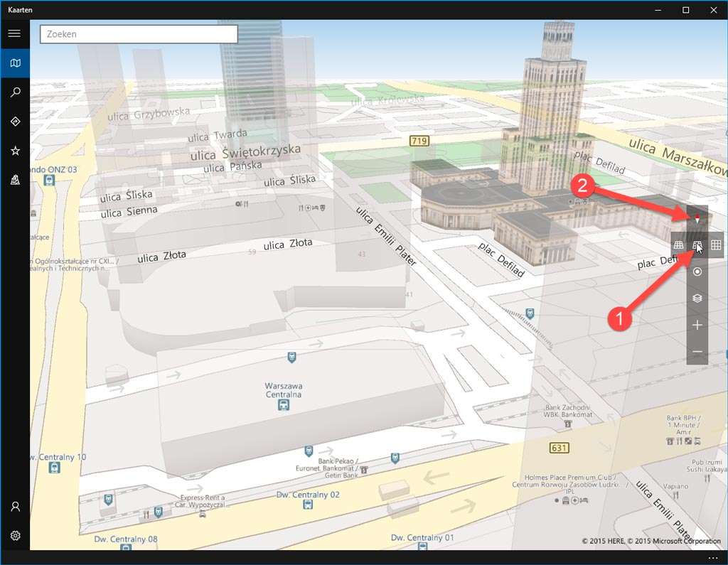
Task: Select the Dw. Centralny 02 bus stop icon
Action: pos(307,504)
